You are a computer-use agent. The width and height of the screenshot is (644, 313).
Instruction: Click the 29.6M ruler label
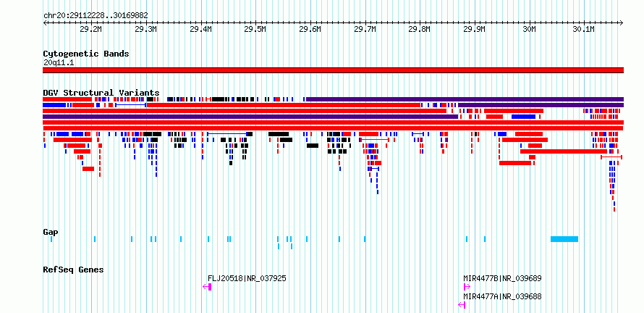[310, 29]
